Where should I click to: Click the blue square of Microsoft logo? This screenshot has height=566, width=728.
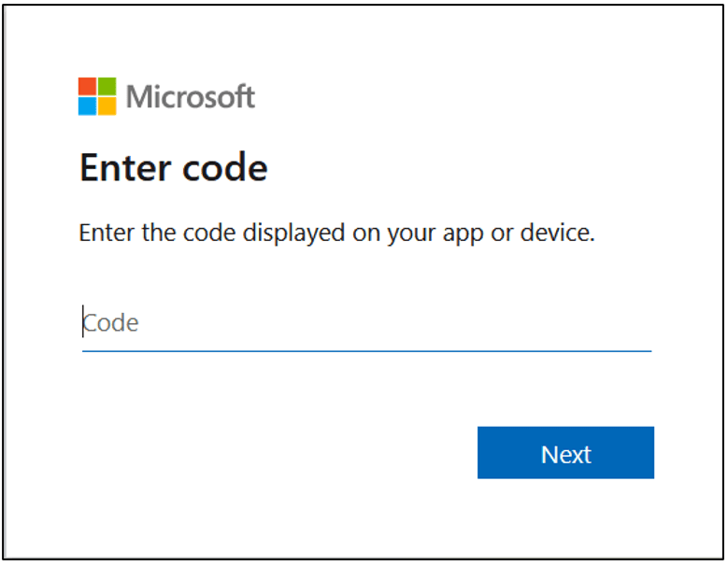(87, 106)
